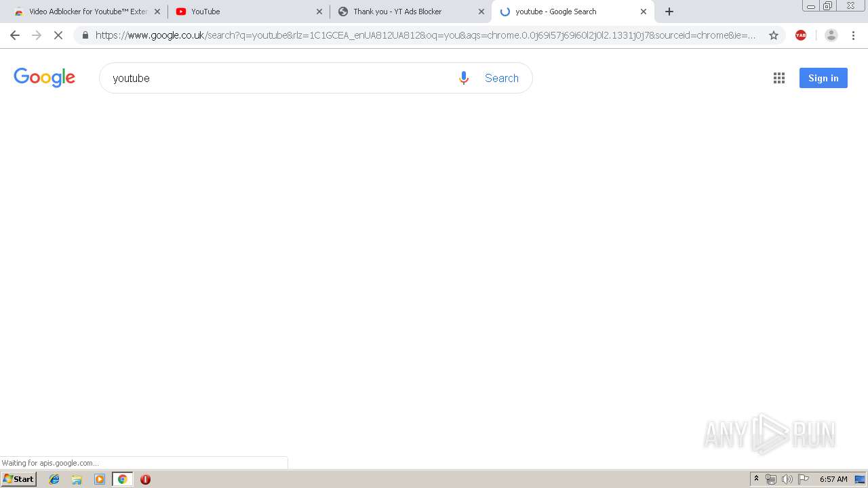Open the Google apps grid
Image resolution: width=868 pixels, height=488 pixels.
[779, 78]
